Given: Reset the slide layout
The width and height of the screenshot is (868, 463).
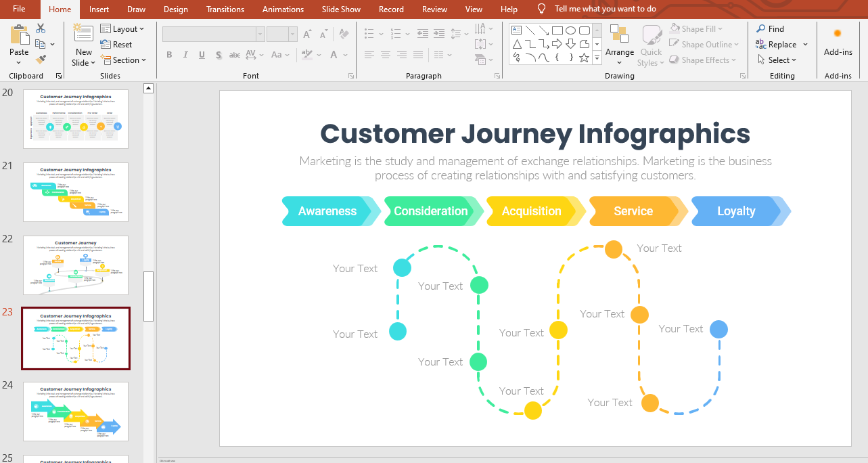Looking at the screenshot, I should coord(116,44).
